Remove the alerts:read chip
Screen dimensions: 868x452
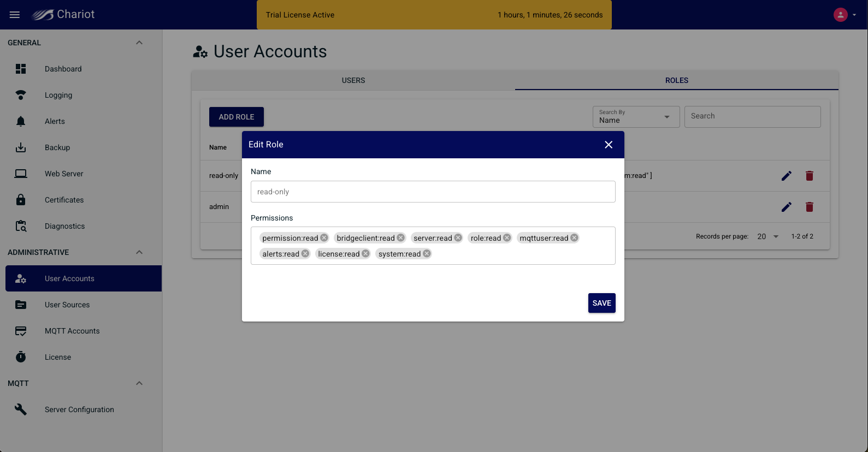(305, 254)
